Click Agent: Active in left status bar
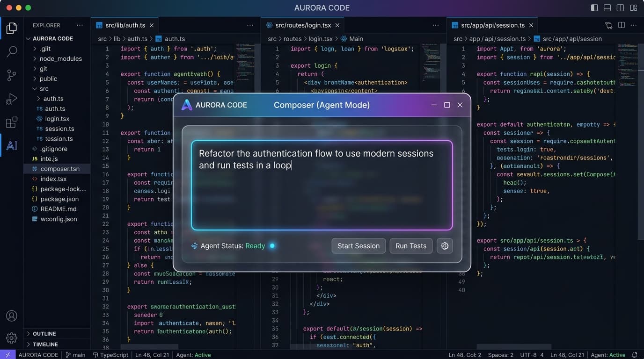The height and width of the screenshot is (359, 644). pyautogui.click(x=193, y=355)
